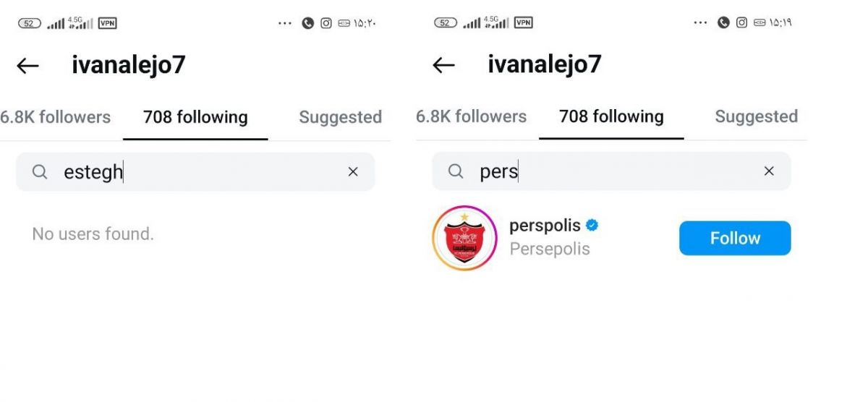Show 6.8K followers tab above 'pers' search
868x402 pixels.
tap(472, 116)
